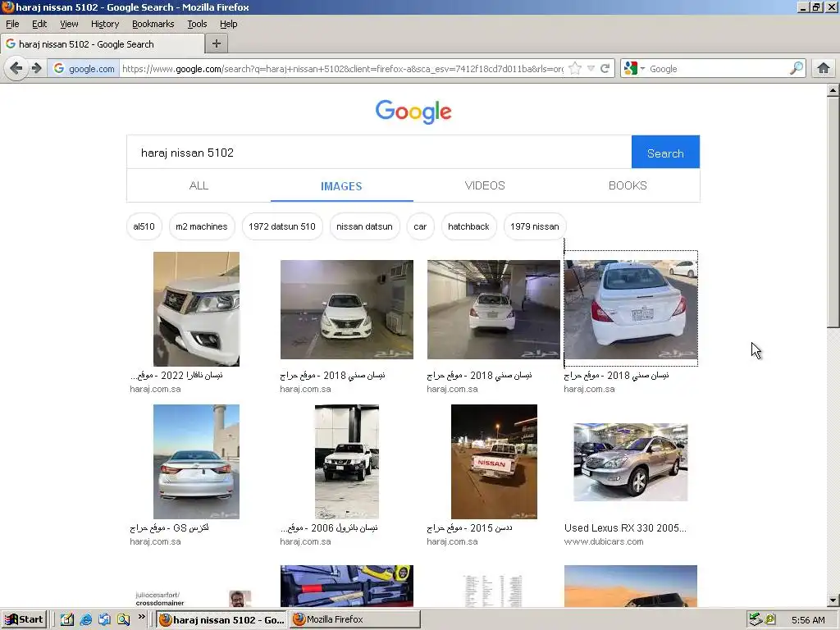Switch to the BOOKS results tab
The width and height of the screenshot is (840, 630).
pyautogui.click(x=628, y=185)
